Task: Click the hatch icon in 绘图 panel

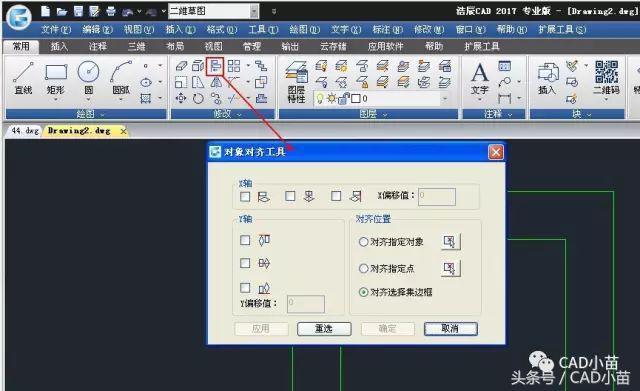Action: pyautogui.click(x=145, y=98)
